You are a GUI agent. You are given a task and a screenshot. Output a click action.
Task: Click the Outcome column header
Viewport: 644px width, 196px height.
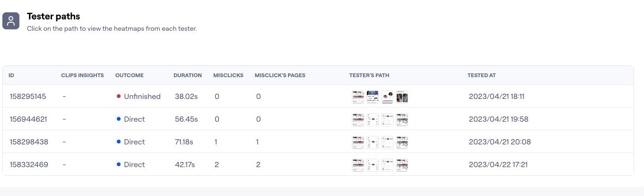pos(129,75)
